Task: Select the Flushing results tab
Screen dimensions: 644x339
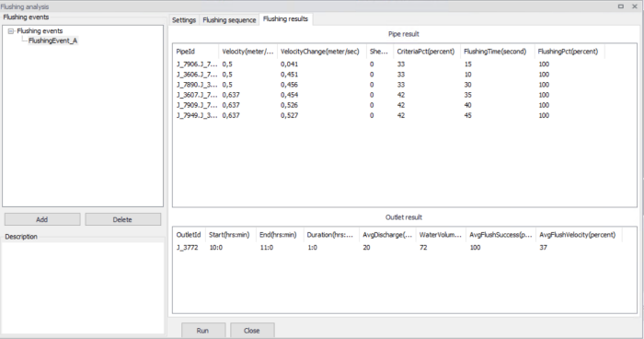Action: [285, 19]
